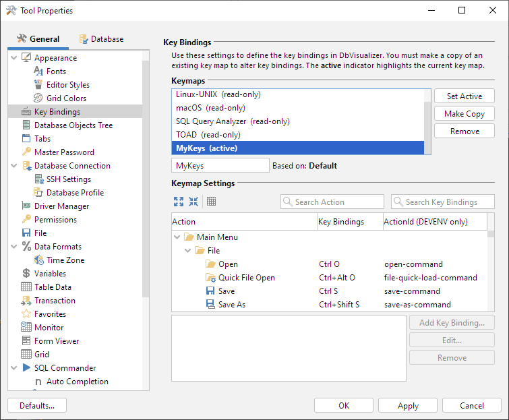This screenshot has width=509, height=420.
Task: Switch to the Database tab
Action: tap(101, 39)
